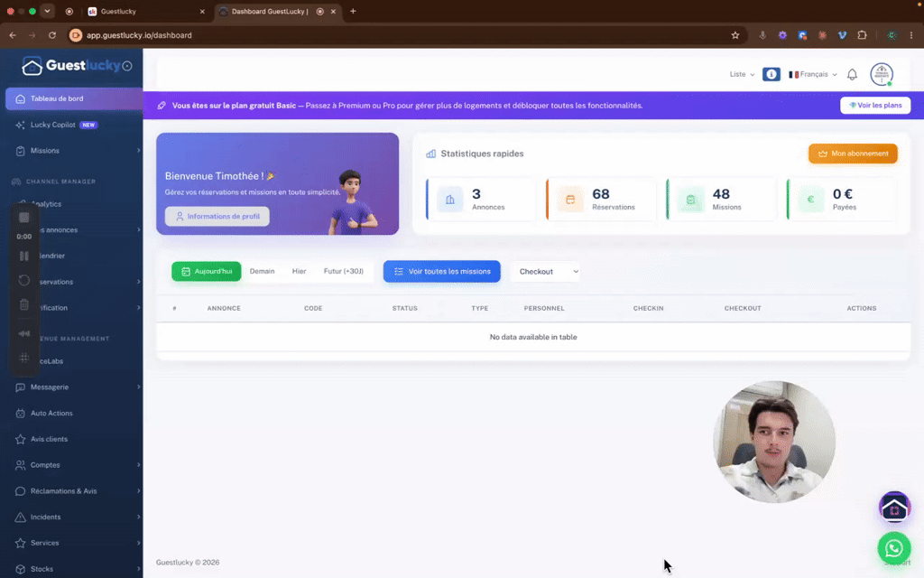Click the browser address bar
The height and width of the screenshot is (578, 924).
click(x=401, y=35)
